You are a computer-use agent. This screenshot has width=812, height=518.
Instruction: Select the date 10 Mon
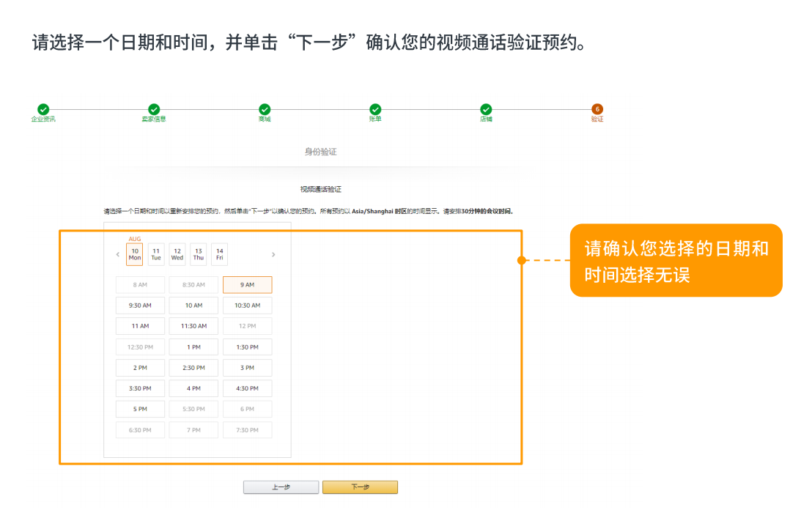(x=135, y=254)
